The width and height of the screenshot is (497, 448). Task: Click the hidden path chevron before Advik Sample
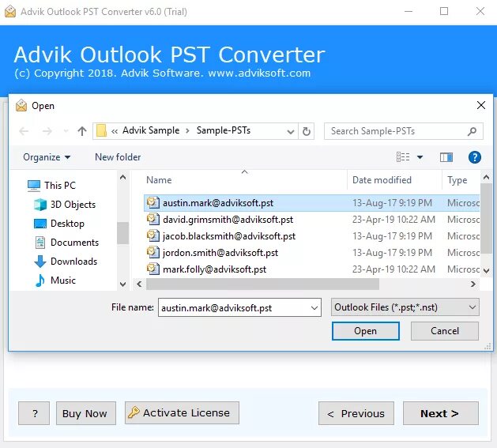[115, 131]
